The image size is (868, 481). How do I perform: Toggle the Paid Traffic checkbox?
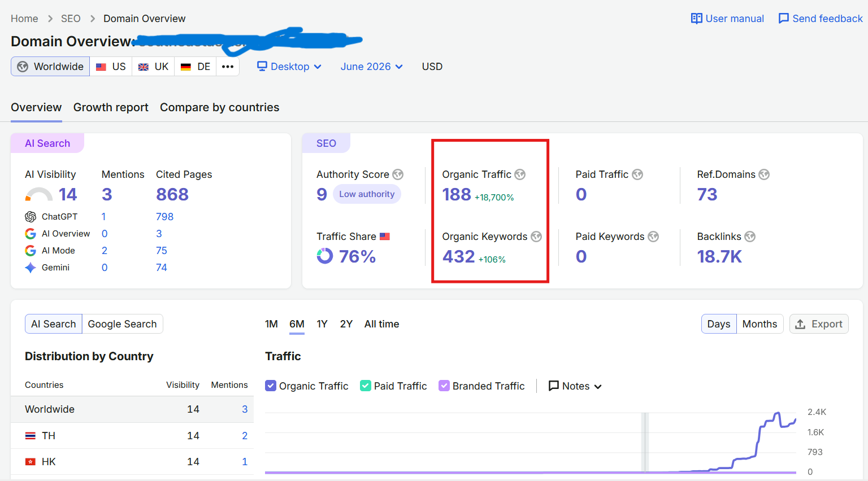pyautogui.click(x=366, y=386)
